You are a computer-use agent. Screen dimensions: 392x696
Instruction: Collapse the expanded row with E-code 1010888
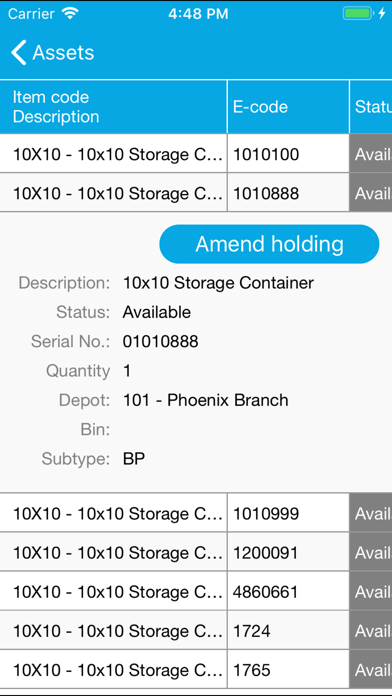pyautogui.click(x=196, y=193)
